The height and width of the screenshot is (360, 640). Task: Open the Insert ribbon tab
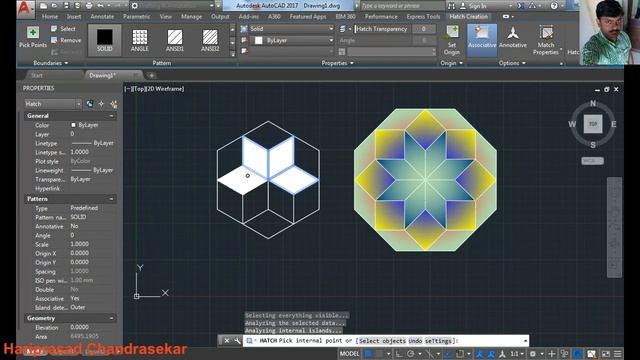tap(74, 16)
